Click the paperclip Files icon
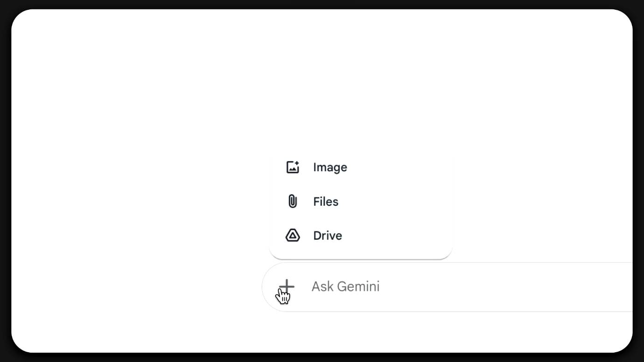Image resolution: width=644 pixels, height=362 pixels. click(x=293, y=202)
